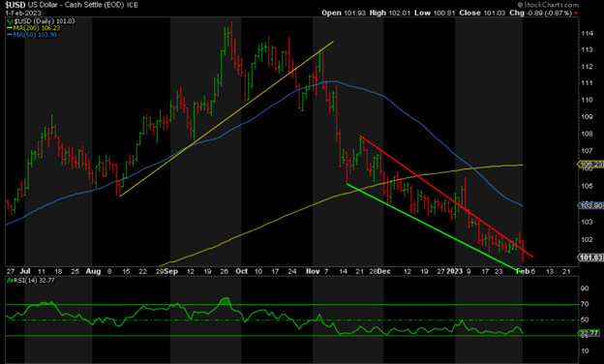Click the 110 price axis label
The image size is (604, 364).
587,100
